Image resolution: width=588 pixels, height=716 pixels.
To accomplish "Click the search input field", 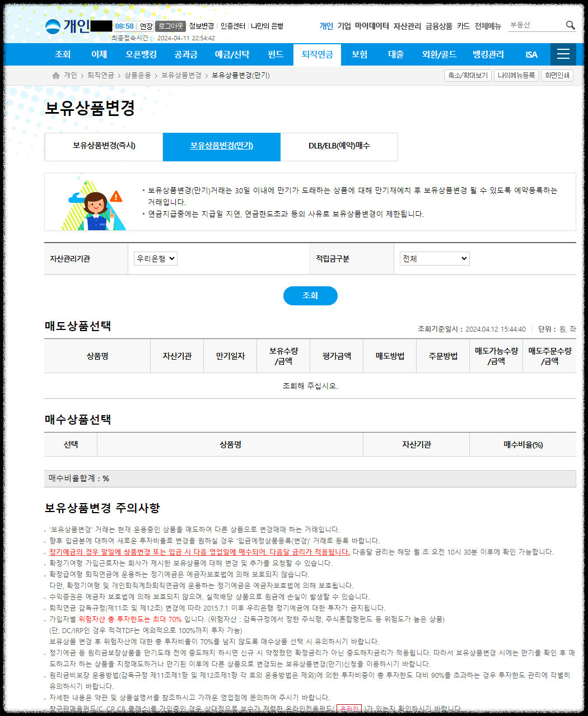I will (536, 25).
